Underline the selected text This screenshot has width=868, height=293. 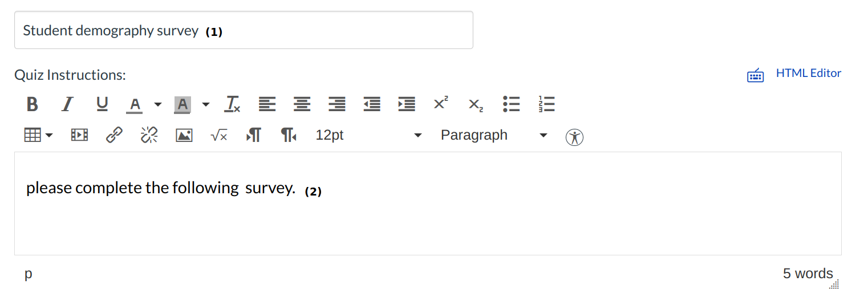pos(102,104)
